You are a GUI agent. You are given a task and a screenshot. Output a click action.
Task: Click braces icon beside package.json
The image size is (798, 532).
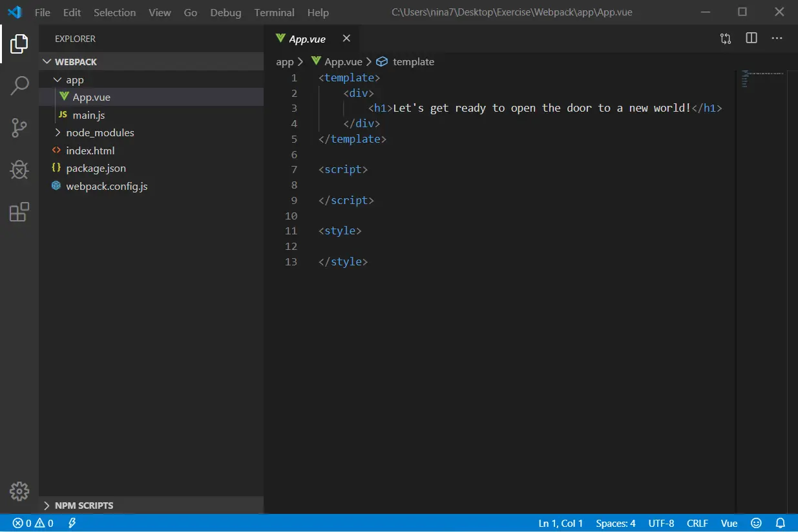[56, 168]
